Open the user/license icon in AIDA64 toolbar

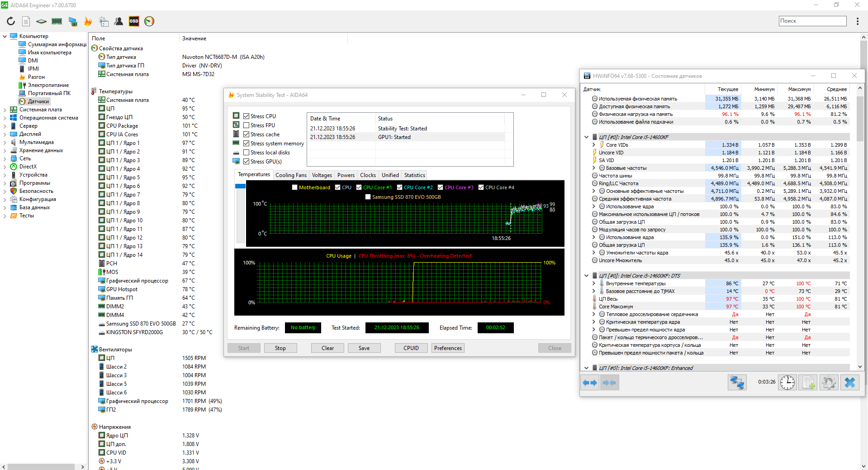tap(119, 21)
